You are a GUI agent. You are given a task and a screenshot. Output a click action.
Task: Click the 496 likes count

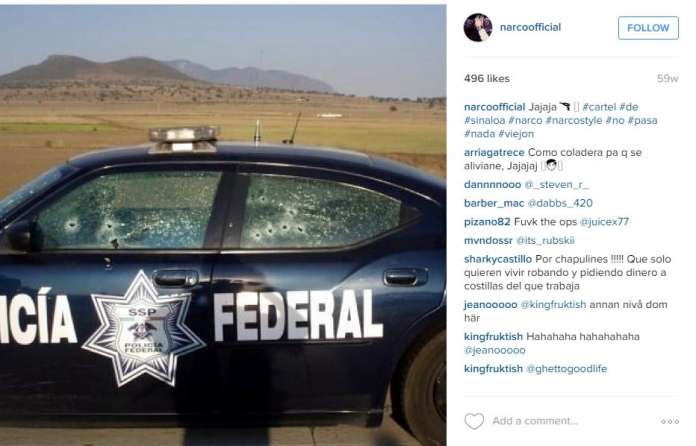click(487, 79)
